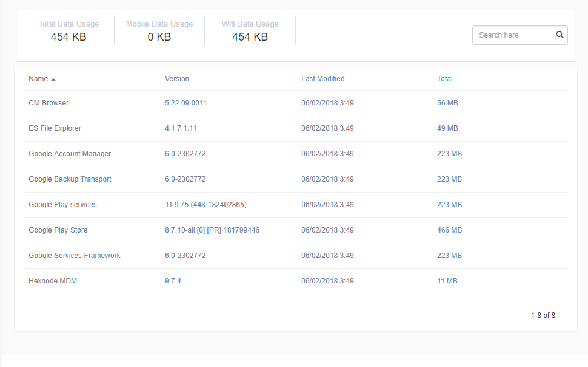Click version 5.22.09.0011 cell
This screenshot has width=588, height=367.
(185, 102)
